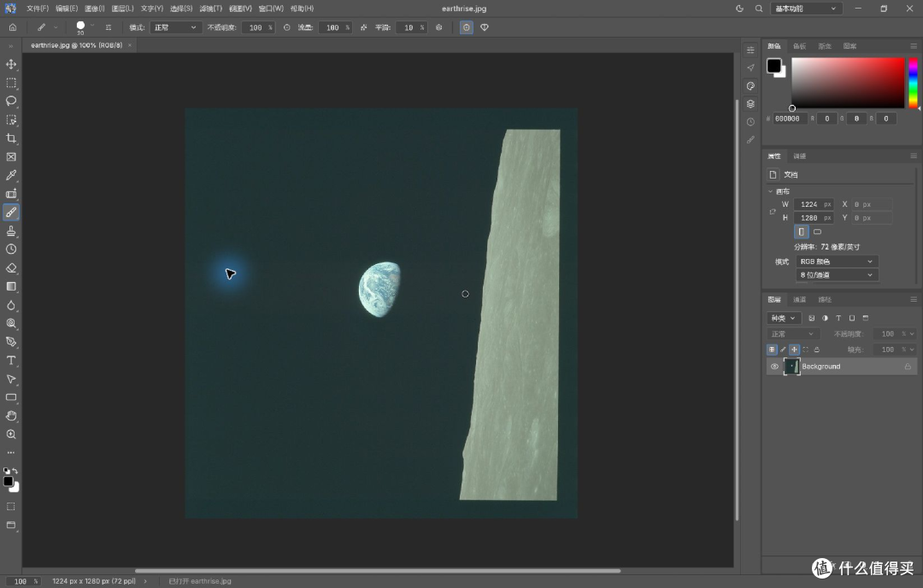The height and width of the screenshot is (588, 923).
Task: Select the Rectangle shape tool
Action: 11,397
